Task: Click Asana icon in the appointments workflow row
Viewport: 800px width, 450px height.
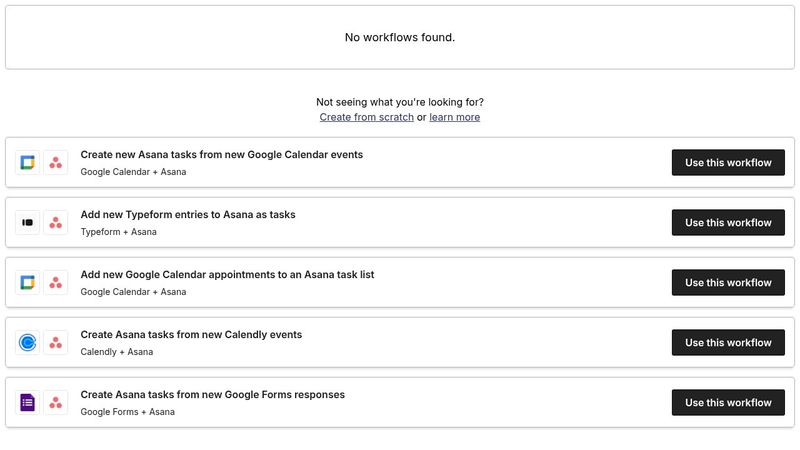Action: (56, 283)
